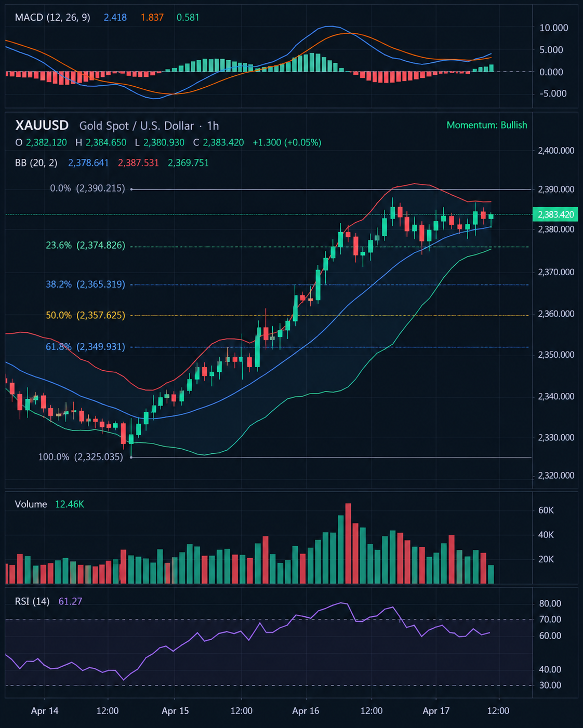This screenshot has width=583, height=728.
Task: Click the 2,360.000 price axis label
Action: pyautogui.click(x=556, y=314)
